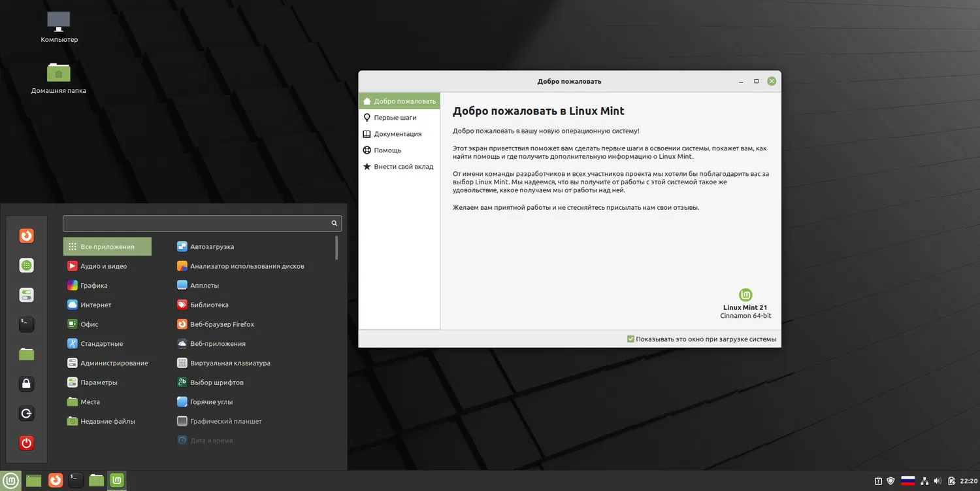Screen dimensions: 980x491
Task: Open the Внести свой вклад tab
Action: [x=399, y=167]
